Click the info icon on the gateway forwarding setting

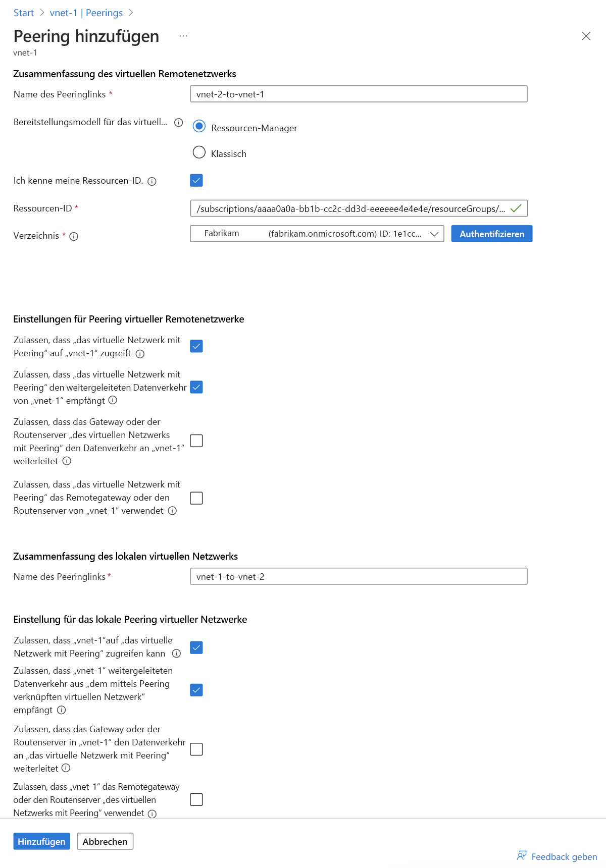click(x=67, y=461)
